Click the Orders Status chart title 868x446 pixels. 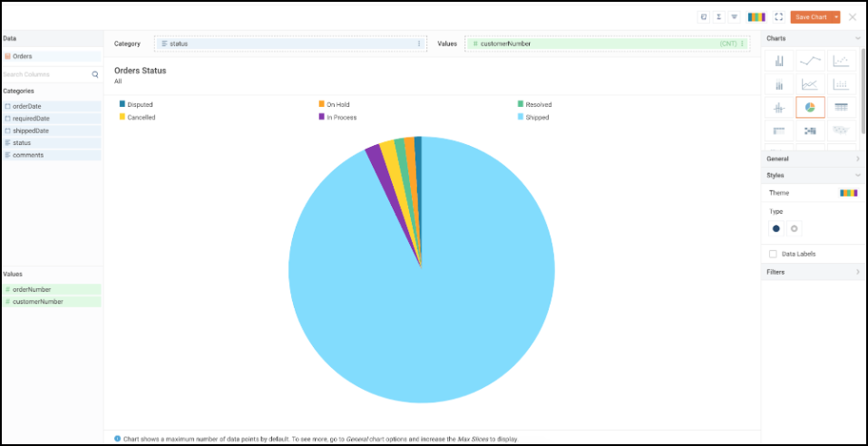140,71
